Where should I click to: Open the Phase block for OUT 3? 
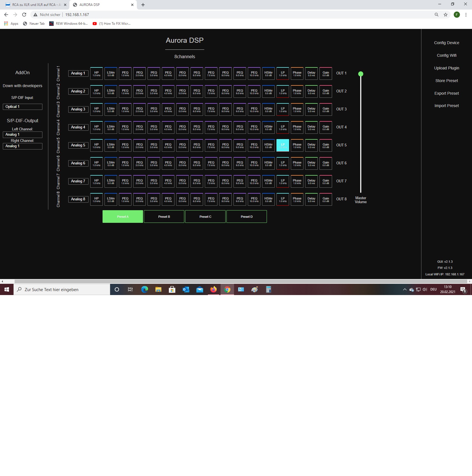click(297, 110)
